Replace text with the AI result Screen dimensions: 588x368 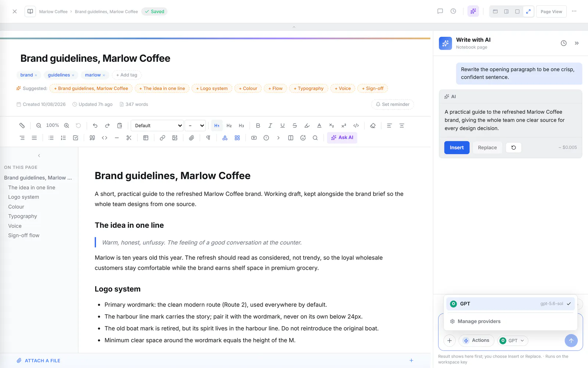pyautogui.click(x=487, y=148)
